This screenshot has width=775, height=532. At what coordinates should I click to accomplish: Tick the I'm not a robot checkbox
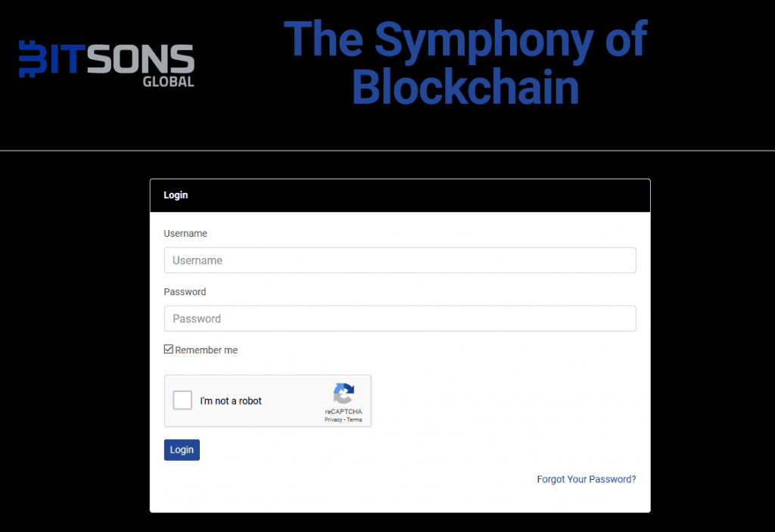pyautogui.click(x=182, y=400)
